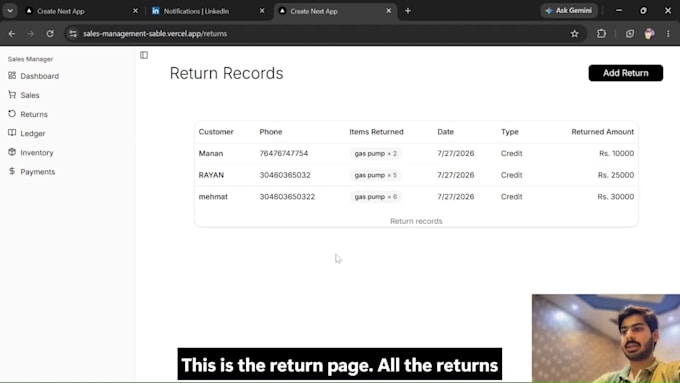680x383 pixels.
Task: Close the first Create Next App tab
Action: (x=135, y=11)
